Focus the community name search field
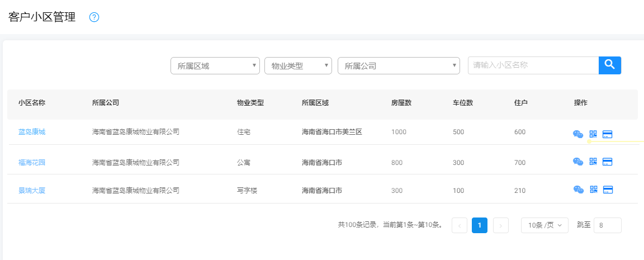Screen dimensions: 644x260 (x=533, y=65)
